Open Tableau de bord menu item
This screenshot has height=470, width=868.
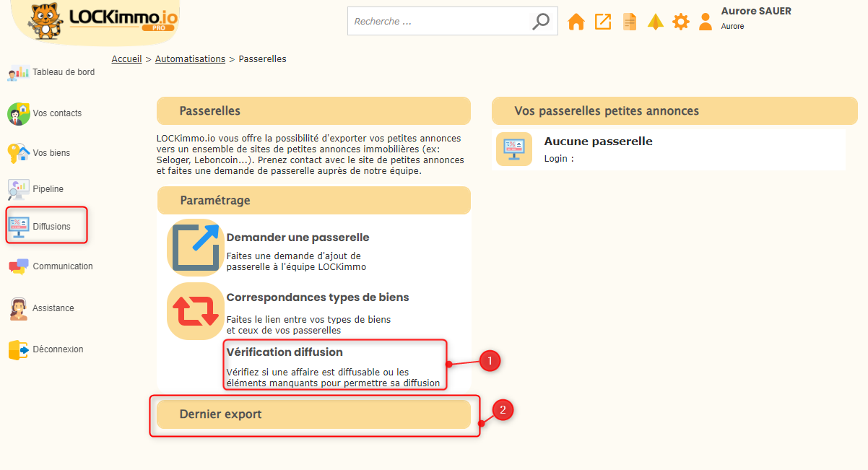64,72
